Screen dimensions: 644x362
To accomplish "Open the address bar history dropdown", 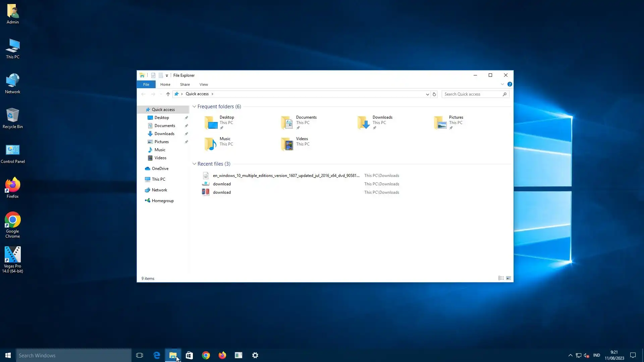I will coord(427,94).
